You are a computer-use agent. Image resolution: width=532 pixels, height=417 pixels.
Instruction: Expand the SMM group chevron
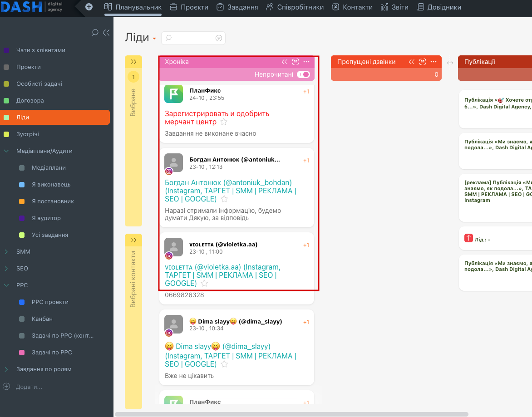pos(6,251)
